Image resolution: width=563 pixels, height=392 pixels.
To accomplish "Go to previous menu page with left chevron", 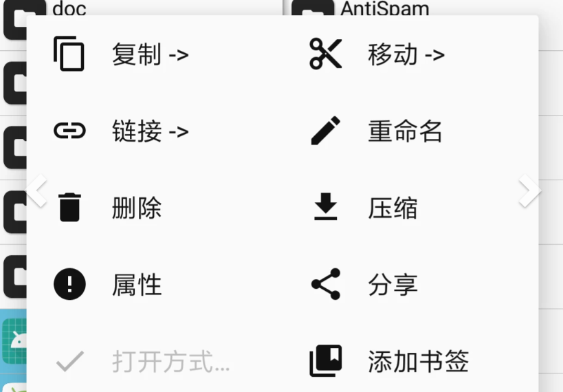I will click(x=37, y=190).
